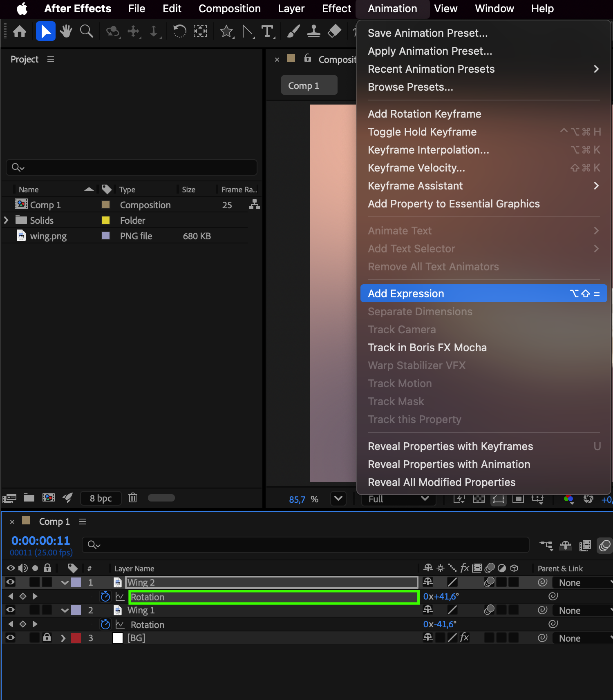The width and height of the screenshot is (613, 700).
Task: Open the Parent dropdown for Wing 1
Action: point(583,611)
